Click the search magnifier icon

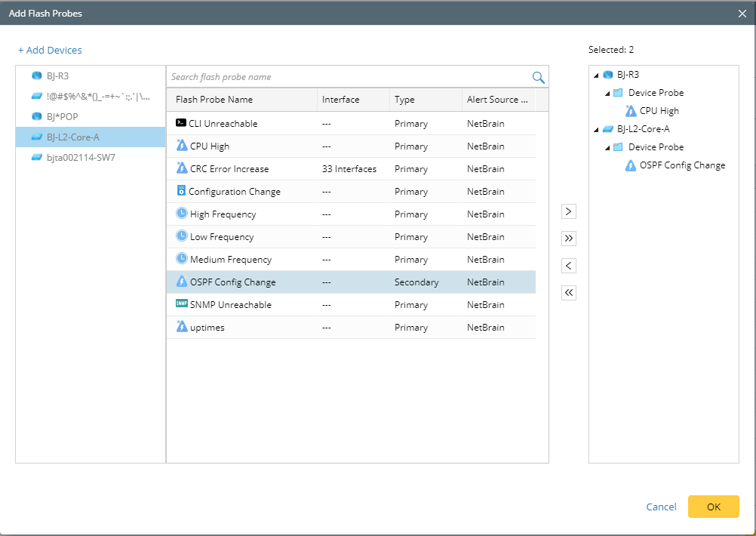pos(538,77)
